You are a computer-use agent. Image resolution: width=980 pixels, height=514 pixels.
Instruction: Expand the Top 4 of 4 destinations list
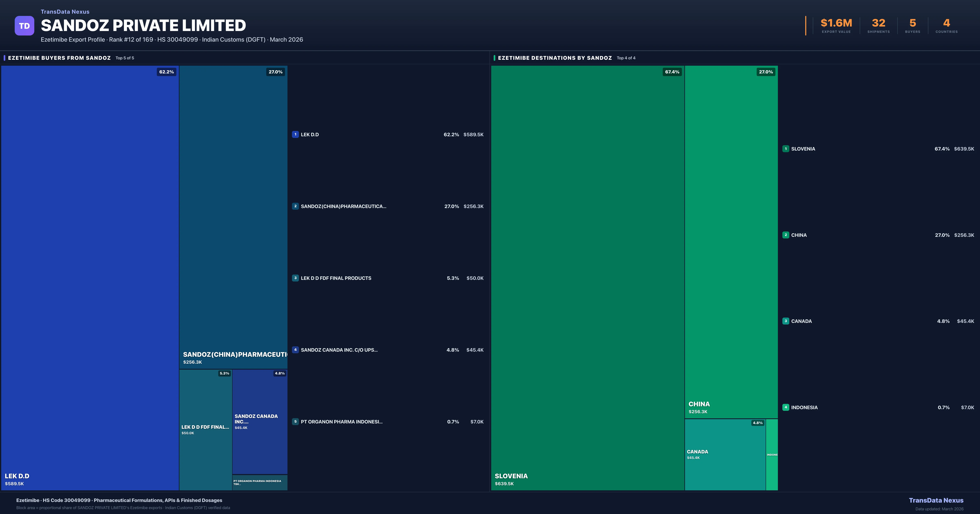coord(626,58)
